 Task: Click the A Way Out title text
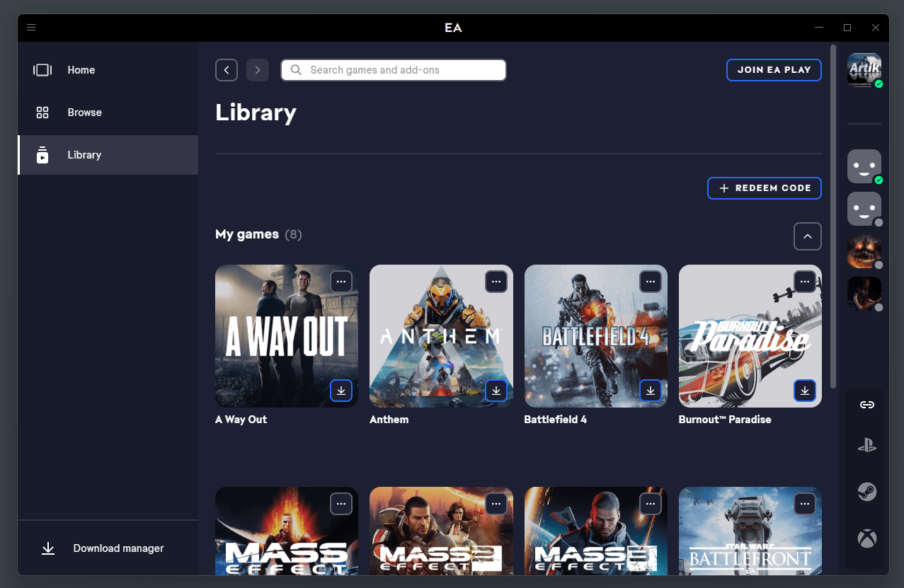coord(241,420)
